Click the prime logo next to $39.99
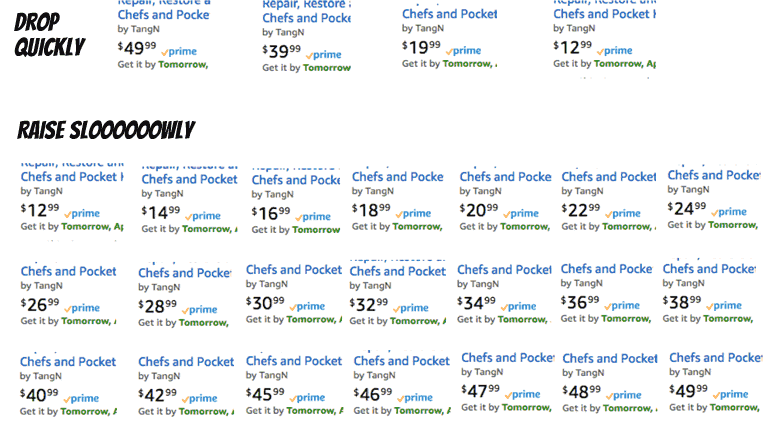The height and width of the screenshot is (433, 780). pos(324,55)
